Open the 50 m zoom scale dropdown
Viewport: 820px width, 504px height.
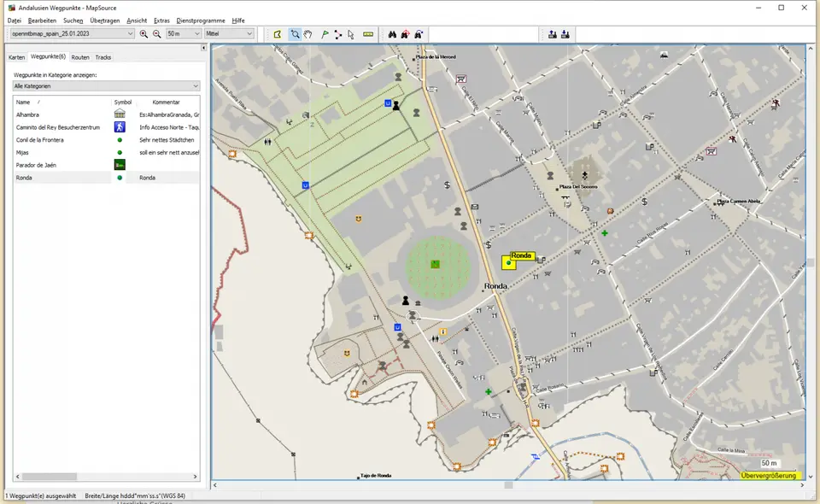(x=184, y=33)
